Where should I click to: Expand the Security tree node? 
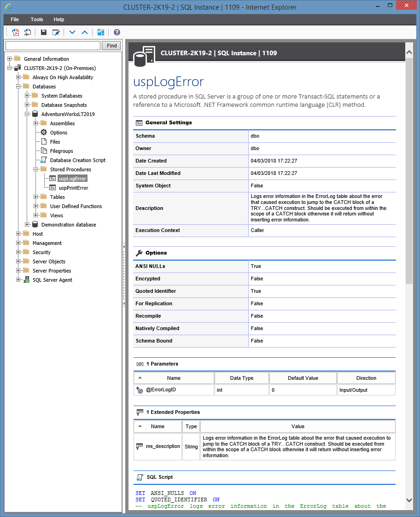(18, 252)
